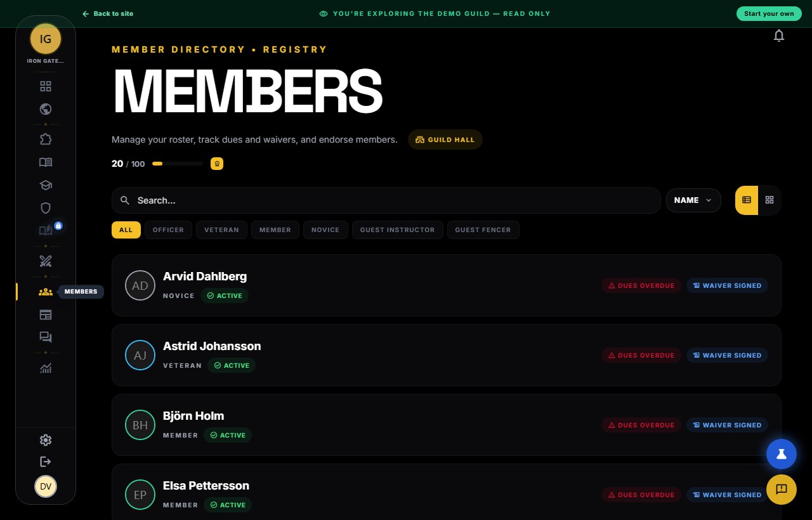Image resolution: width=812 pixels, height=520 pixels.
Task: Open the analytics chart sidebar icon
Action: pyautogui.click(x=46, y=368)
